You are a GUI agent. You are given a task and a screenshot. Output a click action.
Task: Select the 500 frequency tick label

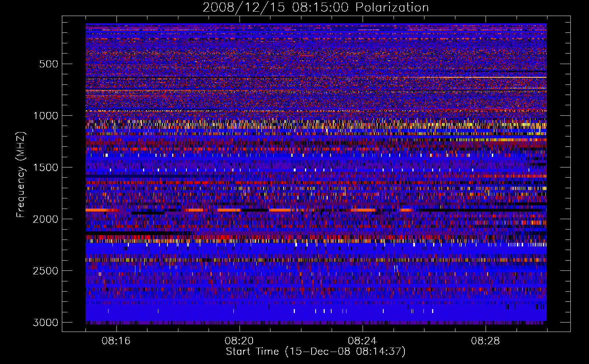(x=48, y=64)
